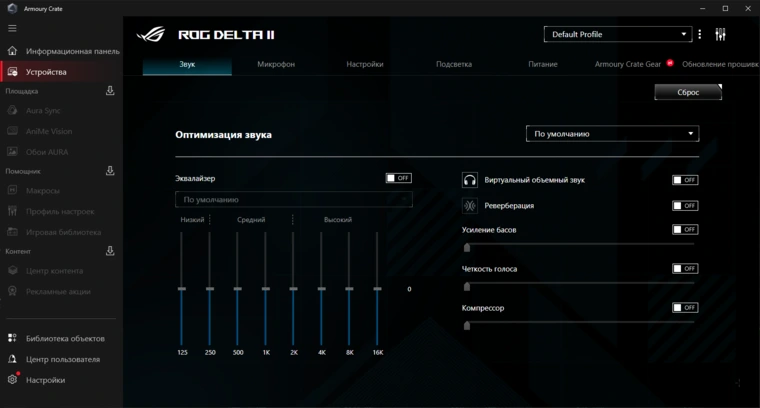The width and height of the screenshot is (760, 408).
Task: Click the 250 Hz equalizer slider
Action: [x=210, y=289]
